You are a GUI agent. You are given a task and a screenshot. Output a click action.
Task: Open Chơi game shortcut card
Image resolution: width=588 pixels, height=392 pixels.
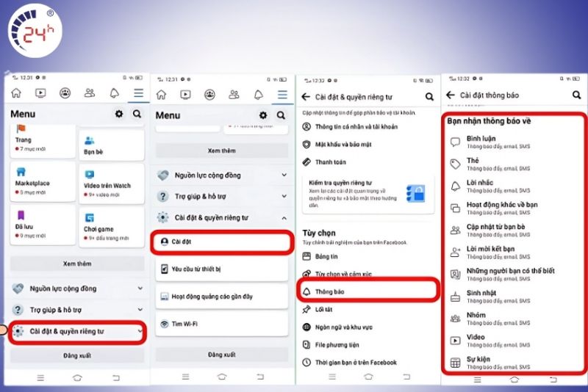coord(112,228)
